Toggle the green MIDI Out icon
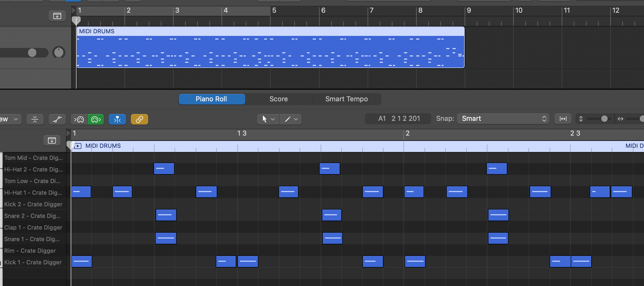This screenshot has height=286, width=644. (x=96, y=119)
